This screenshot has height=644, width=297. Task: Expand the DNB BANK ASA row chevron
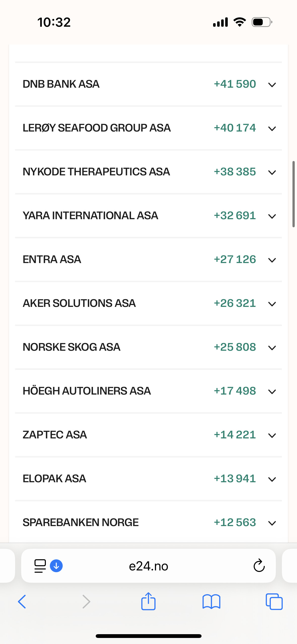(x=272, y=85)
